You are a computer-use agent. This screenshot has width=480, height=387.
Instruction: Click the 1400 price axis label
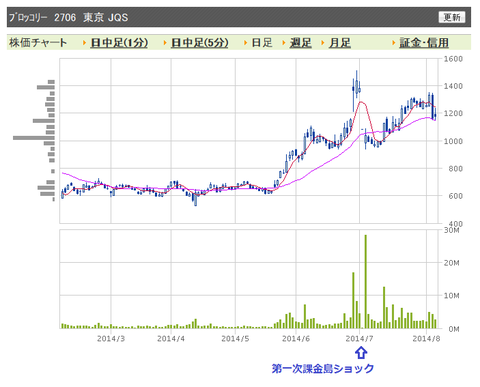click(453, 86)
